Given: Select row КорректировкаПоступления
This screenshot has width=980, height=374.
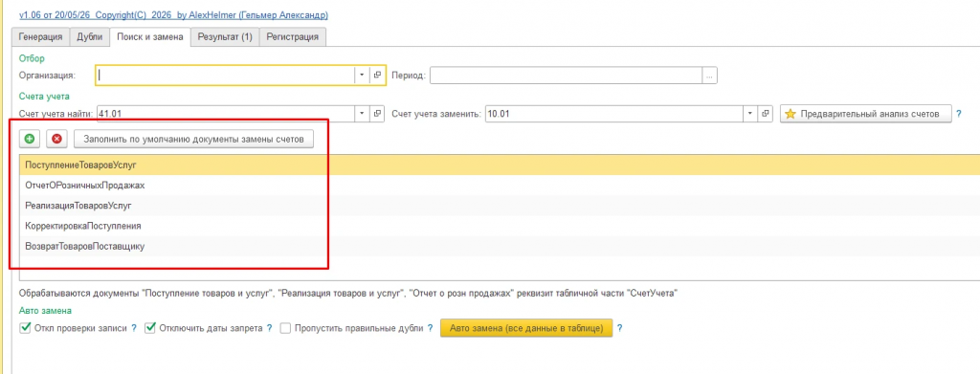Looking at the screenshot, I should coord(500,226).
